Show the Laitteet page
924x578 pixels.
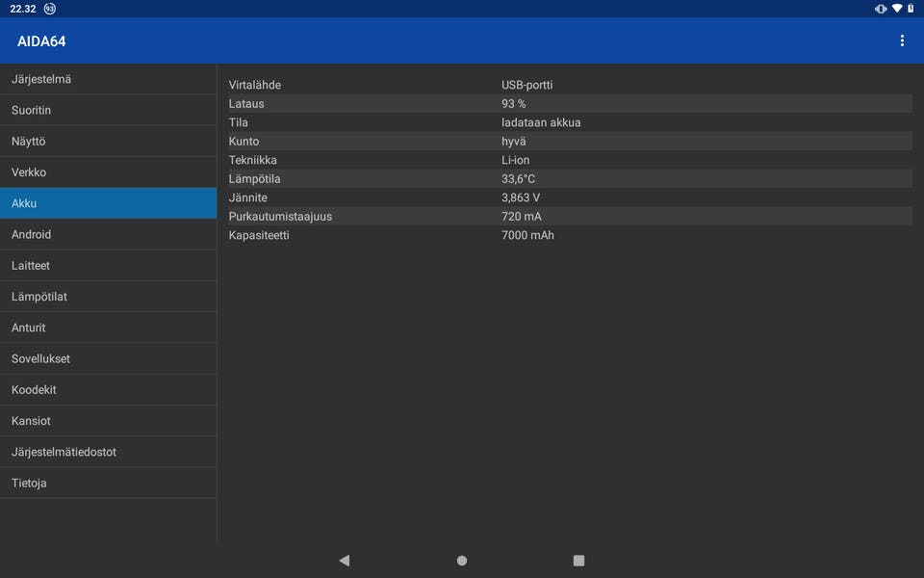click(x=109, y=266)
